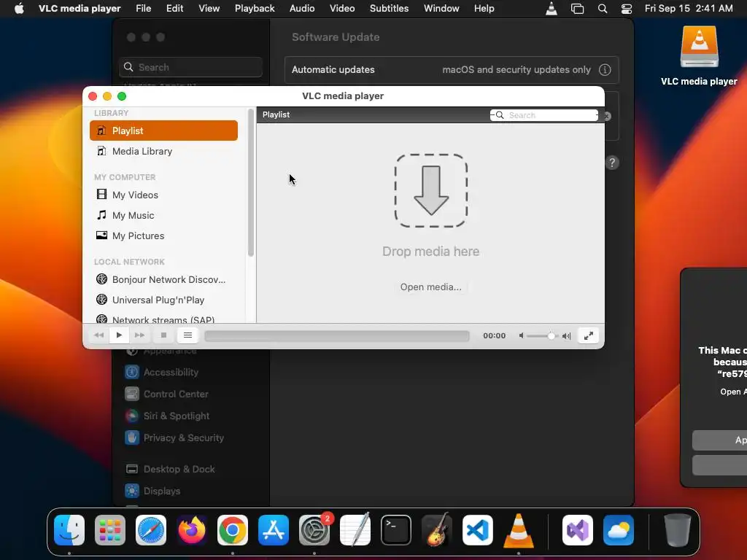Open the Apple menu

point(19,8)
